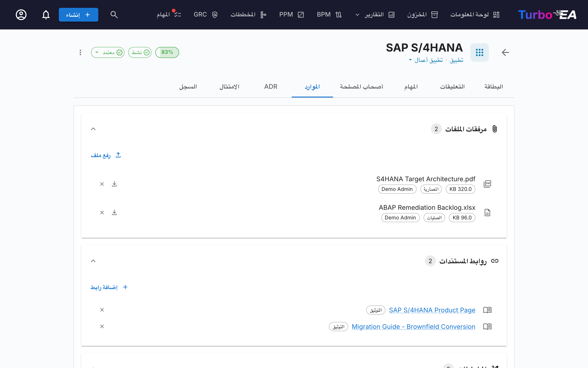Delete the SAP S/4HANA Product Page link
The height and width of the screenshot is (368, 588).
102,310
